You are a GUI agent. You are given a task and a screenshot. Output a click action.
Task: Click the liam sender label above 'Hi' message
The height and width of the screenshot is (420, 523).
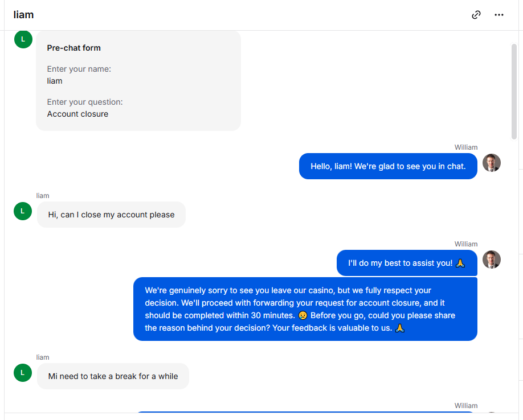tap(43, 196)
